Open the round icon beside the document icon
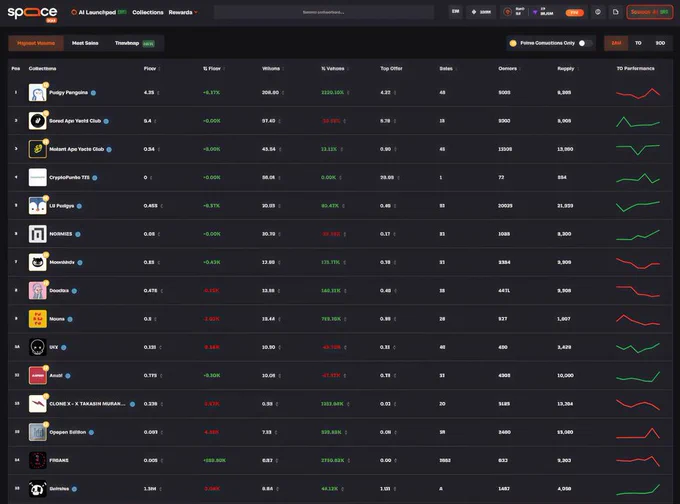680x504 pixels. tap(598, 12)
